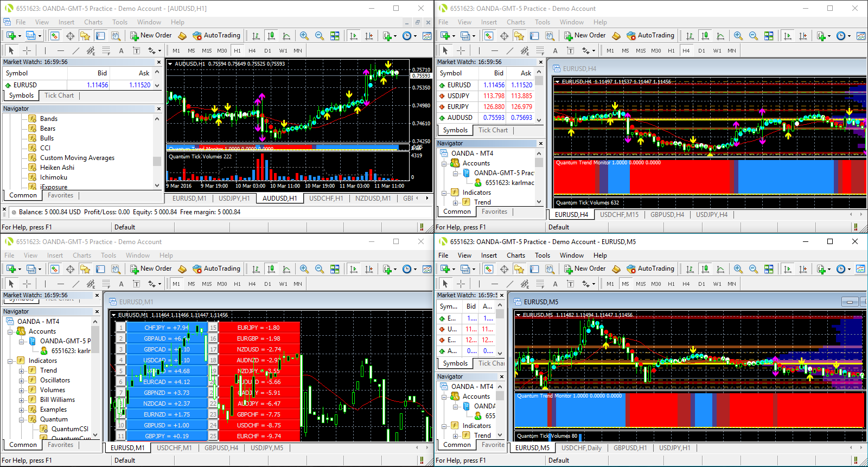Viewport: 868px width, 467px height.
Task: Toggle Auto Scroll in the AUDUSD,H1 window
Action: tap(354, 36)
